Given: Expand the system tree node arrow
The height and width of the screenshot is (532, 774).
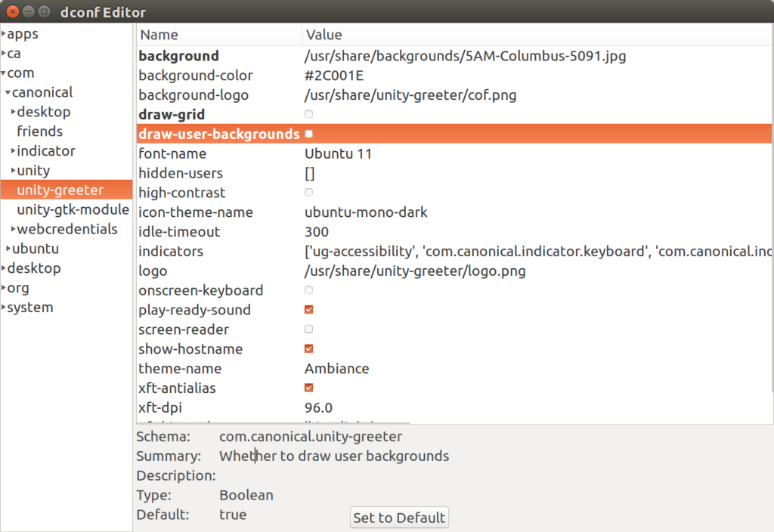Looking at the screenshot, I should 4,308.
